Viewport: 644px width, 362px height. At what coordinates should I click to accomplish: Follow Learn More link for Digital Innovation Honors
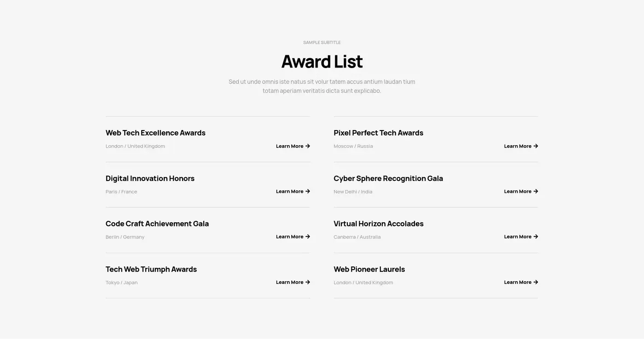pos(290,192)
